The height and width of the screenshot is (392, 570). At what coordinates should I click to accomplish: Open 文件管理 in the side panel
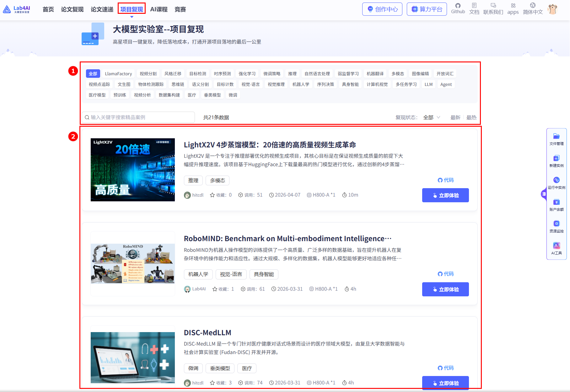(x=557, y=139)
